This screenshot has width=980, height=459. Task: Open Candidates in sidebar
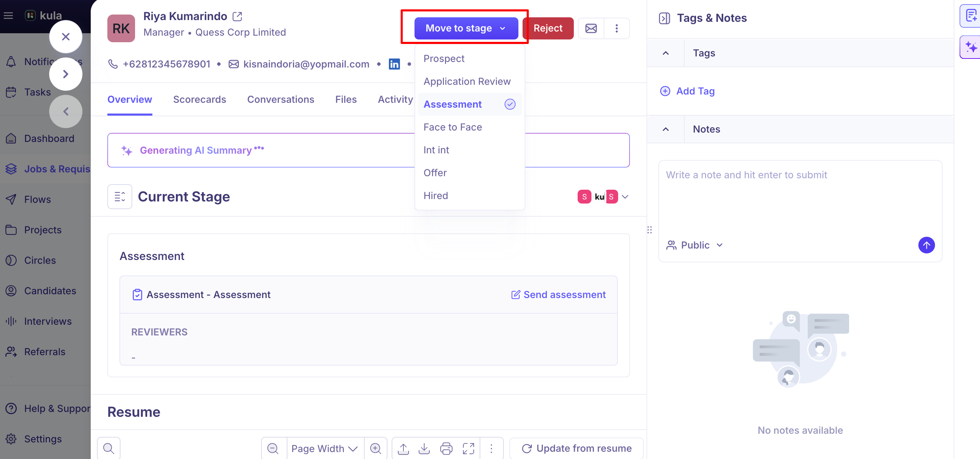click(x=46, y=290)
